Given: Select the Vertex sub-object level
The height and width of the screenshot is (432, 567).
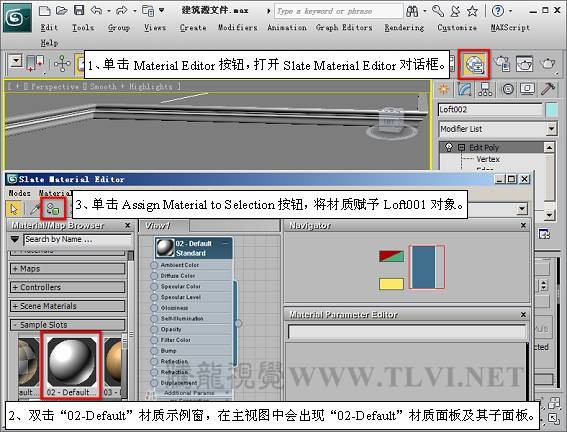Looking at the screenshot, I should [x=488, y=159].
